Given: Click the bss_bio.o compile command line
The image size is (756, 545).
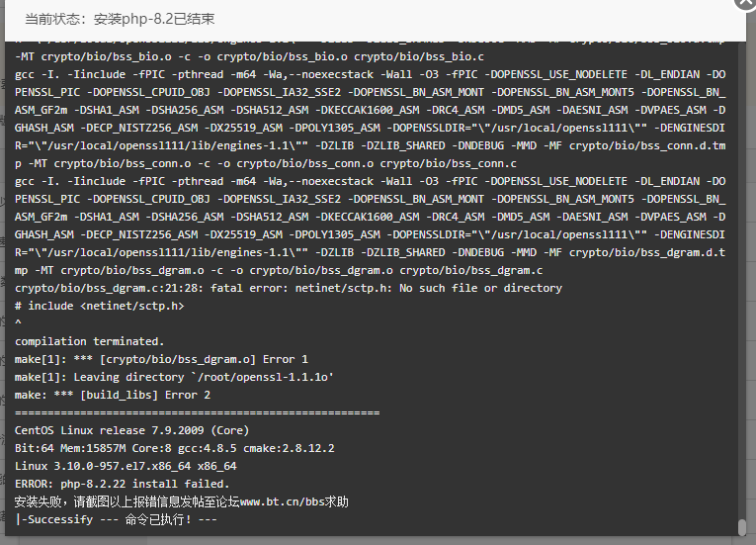Looking at the screenshot, I should (x=249, y=57).
